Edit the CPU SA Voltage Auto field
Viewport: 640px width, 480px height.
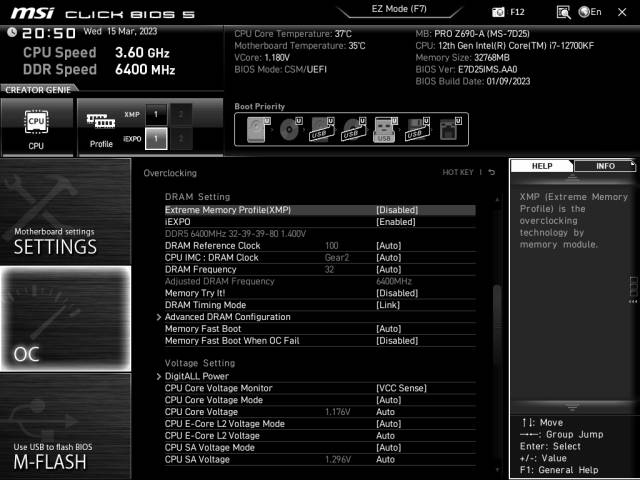pyautogui.click(x=385, y=459)
